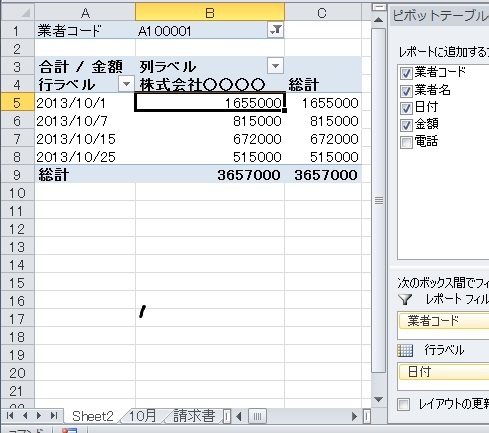Screen dimensions: 489x433
Task: Click vertical scrollbar down arrow
Action: tap(378, 399)
